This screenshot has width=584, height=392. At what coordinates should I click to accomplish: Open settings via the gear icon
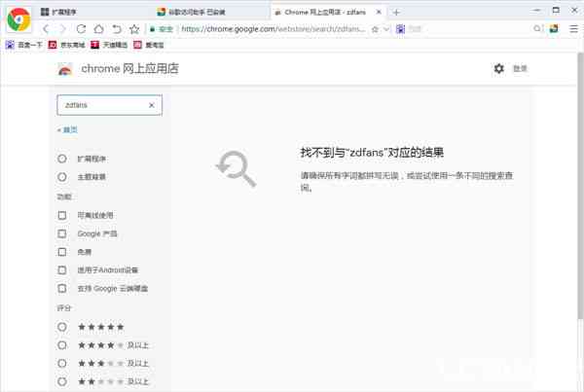click(x=498, y=68)
